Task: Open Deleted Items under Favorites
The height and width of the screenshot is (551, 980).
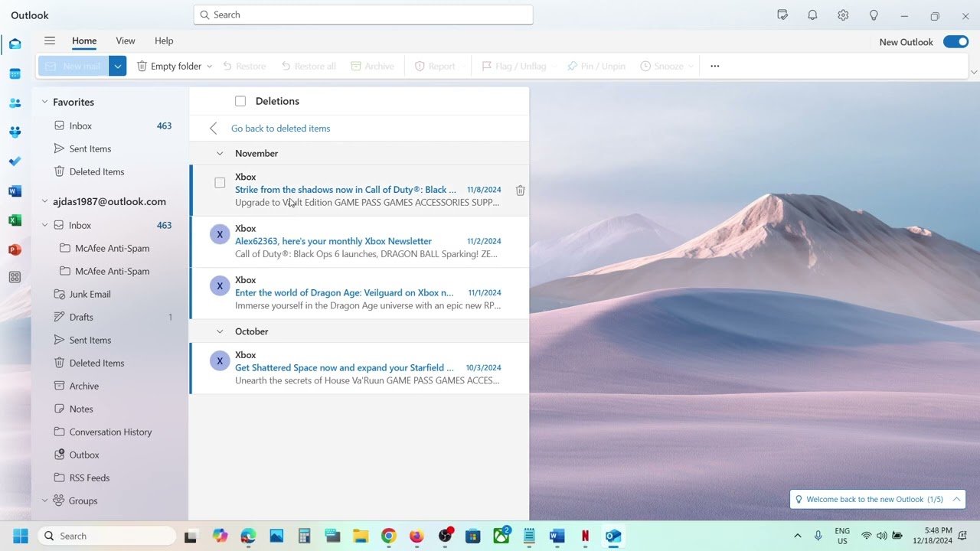Action: (112, 171)
